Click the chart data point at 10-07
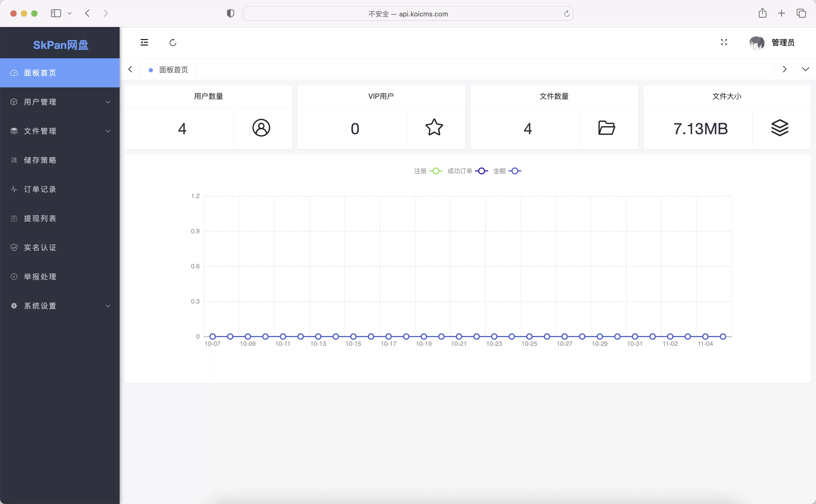This screenshot has width=816, height=504. (212, 337)
